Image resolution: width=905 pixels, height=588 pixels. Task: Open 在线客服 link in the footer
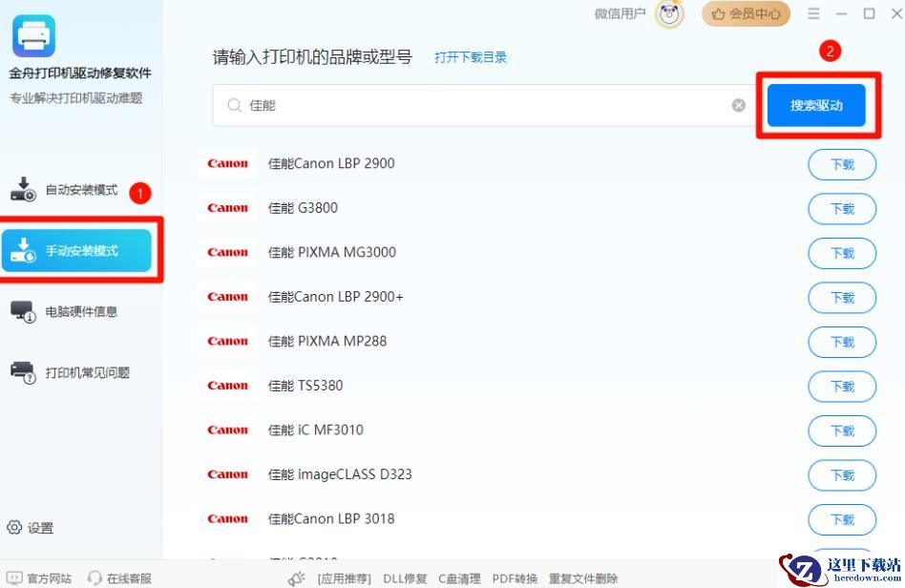(129, 578)
